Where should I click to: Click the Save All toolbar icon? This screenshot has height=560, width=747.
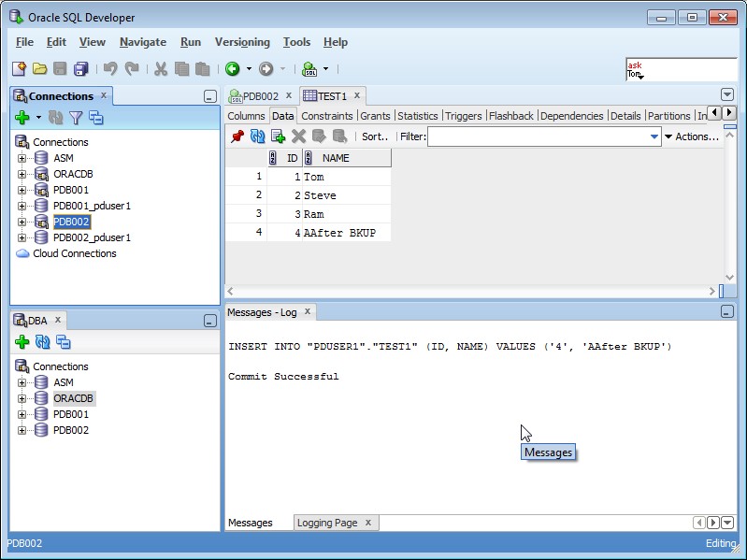click(x=81, y=69)
